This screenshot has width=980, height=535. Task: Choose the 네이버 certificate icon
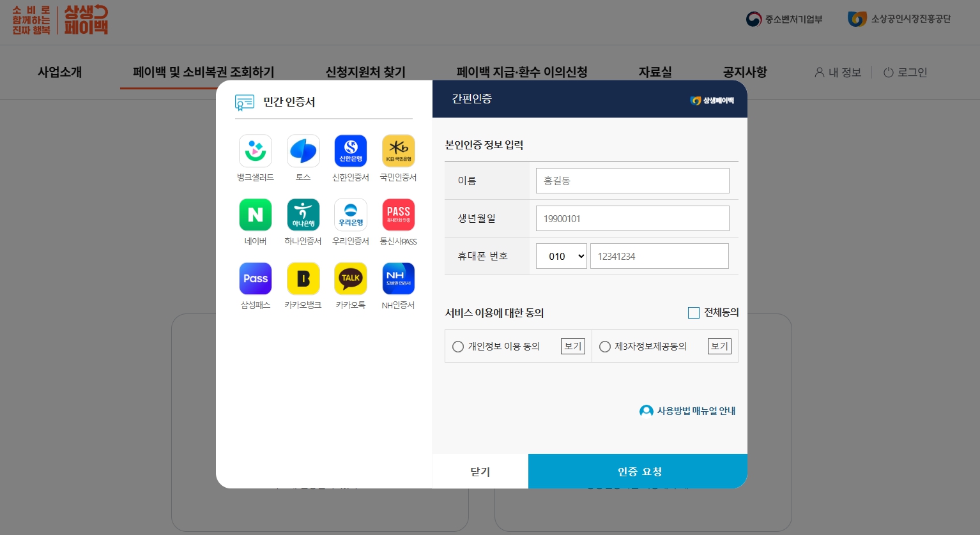click(x=256, y=215)
